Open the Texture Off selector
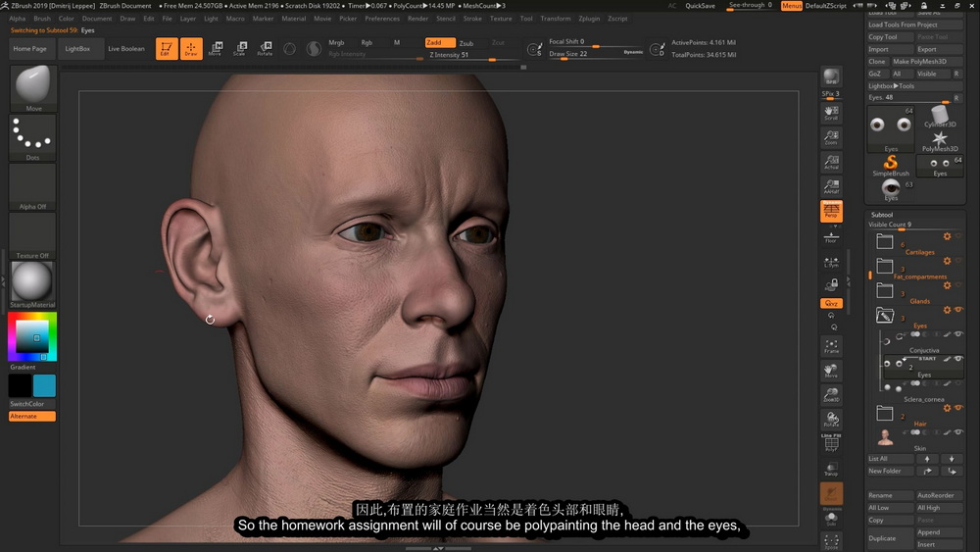The image size is (980, 552). 33,235
